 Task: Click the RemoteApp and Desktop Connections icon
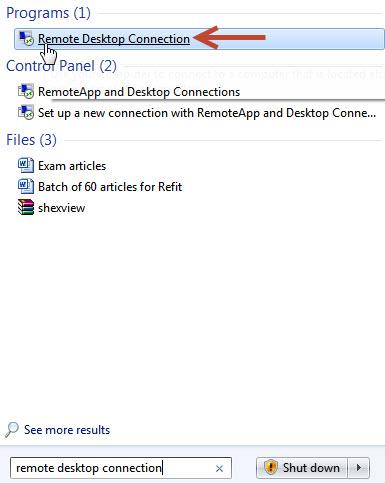(26, 92)
